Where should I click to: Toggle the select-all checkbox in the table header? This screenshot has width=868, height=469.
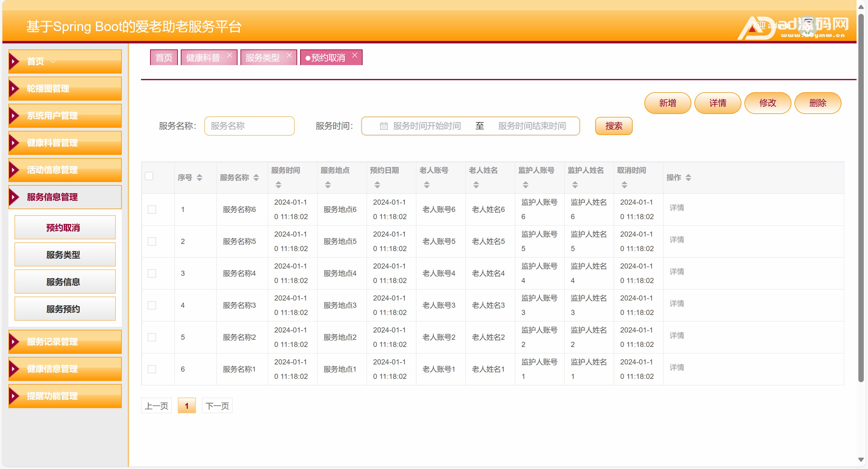[149, 176]
